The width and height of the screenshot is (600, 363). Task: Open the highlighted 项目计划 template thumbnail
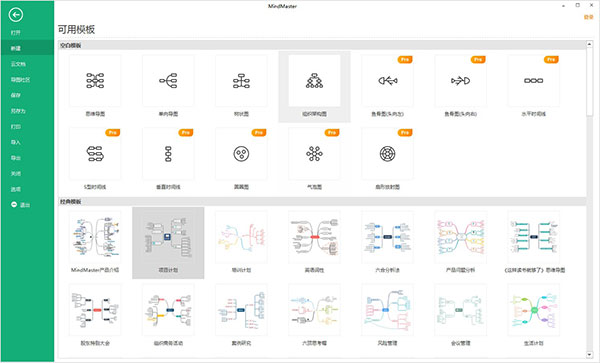pos(168,237)
